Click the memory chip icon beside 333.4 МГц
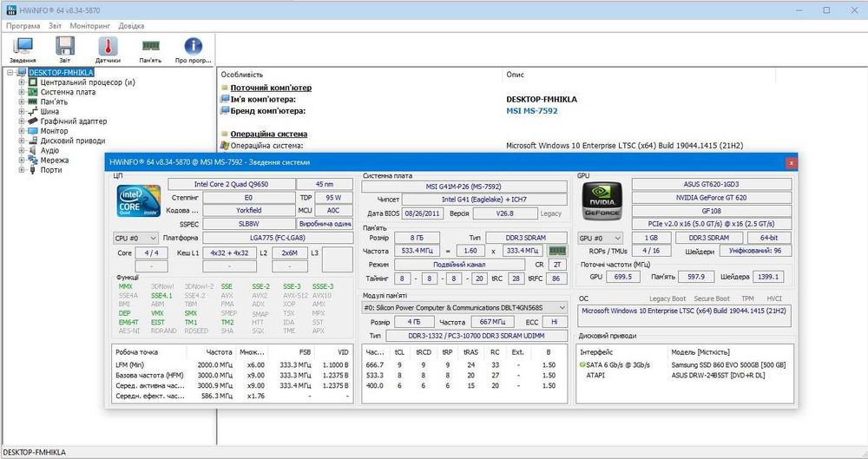 point(557,251)
